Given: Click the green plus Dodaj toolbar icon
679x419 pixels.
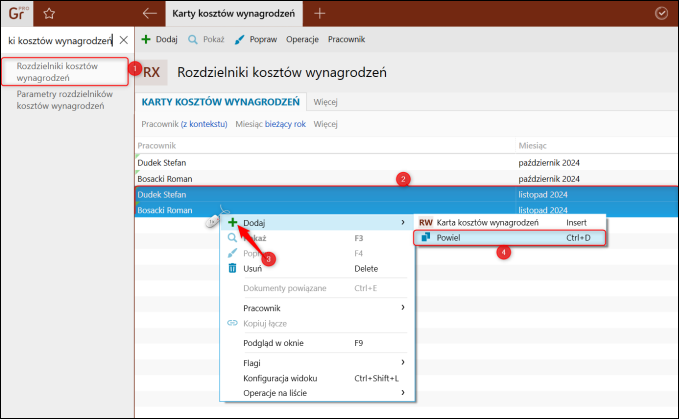Looking at the screenshot, I should pyautogui.click(x=146, y=39).
